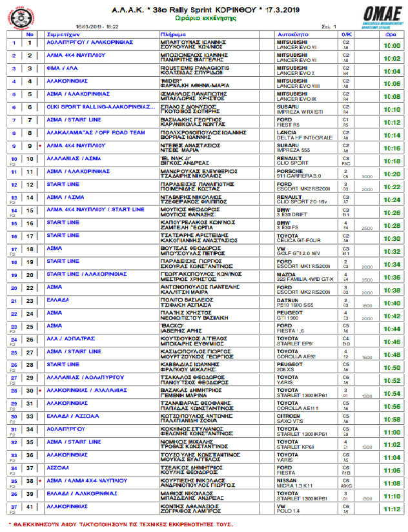The width and height of the screenshot is (408, 532).
Task: Click car 'NISSAN MICRA 1.3 K11'
Action: click(295, 483)
